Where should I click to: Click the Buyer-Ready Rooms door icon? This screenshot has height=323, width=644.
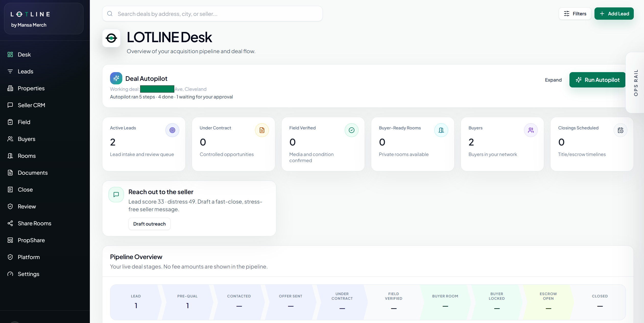click(x=441, y=130)
